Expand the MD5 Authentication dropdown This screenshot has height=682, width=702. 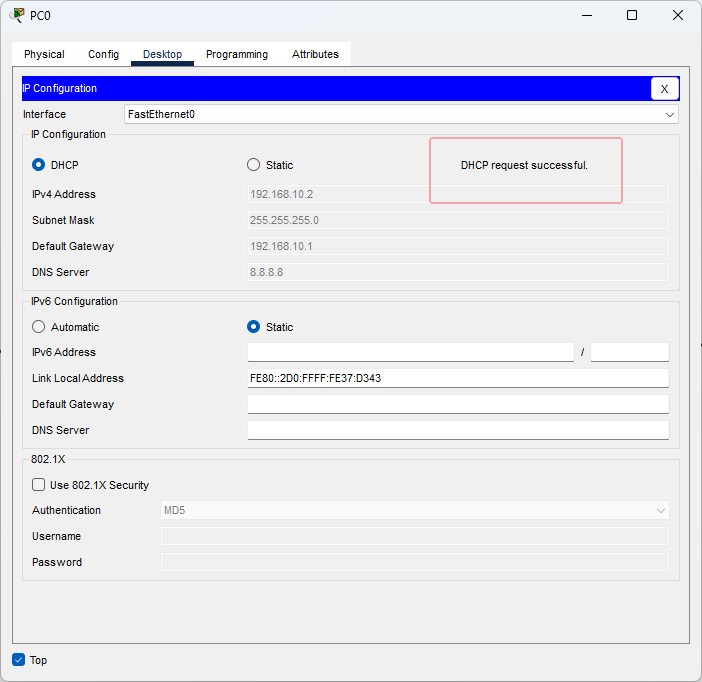(414, 511)
